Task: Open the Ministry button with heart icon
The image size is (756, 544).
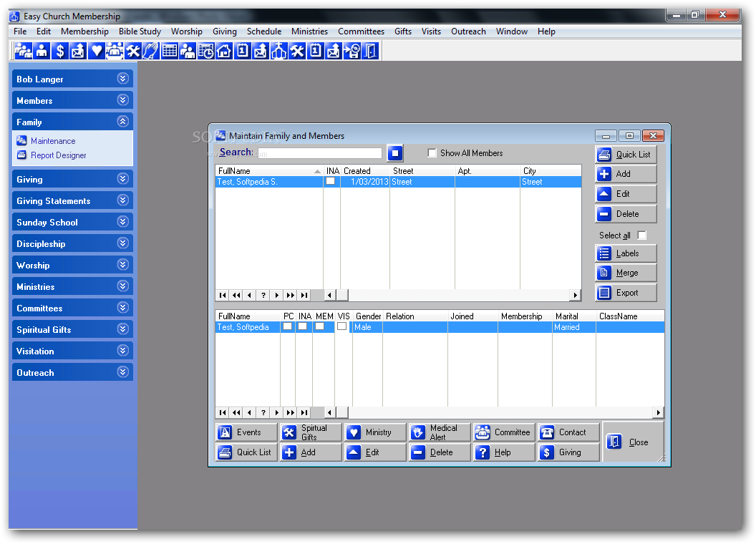Action: 375,432
